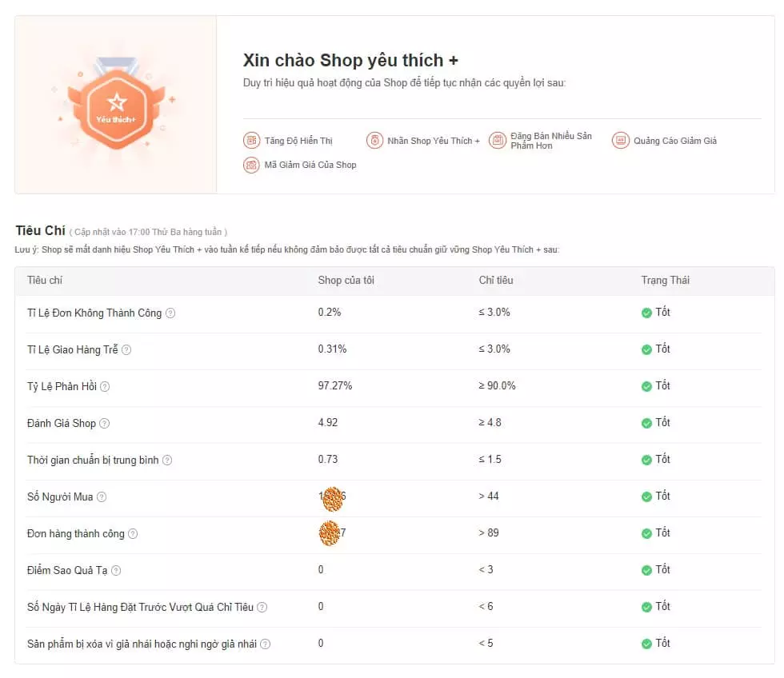Open the help tooltip for Tỷ Lệ Phản Hồi

pyautogui.click(x=105, y=387)
